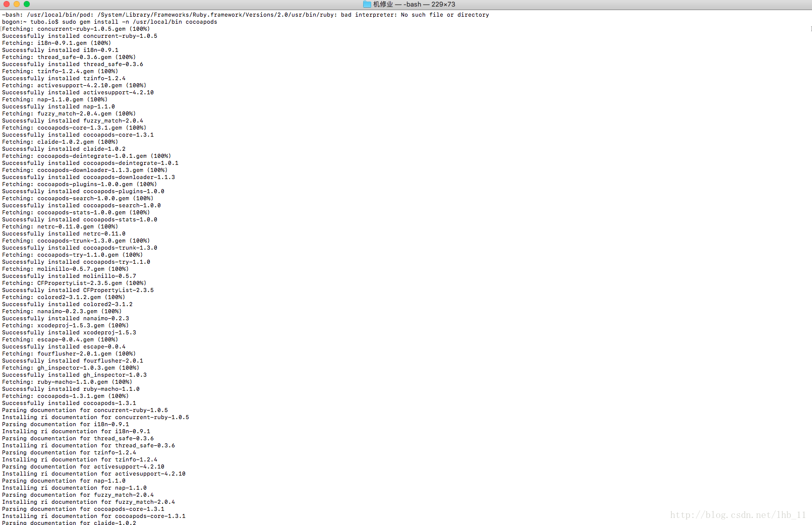Click 'Successfully installed gh_inspector-1.0.3' line

(74, 375)
